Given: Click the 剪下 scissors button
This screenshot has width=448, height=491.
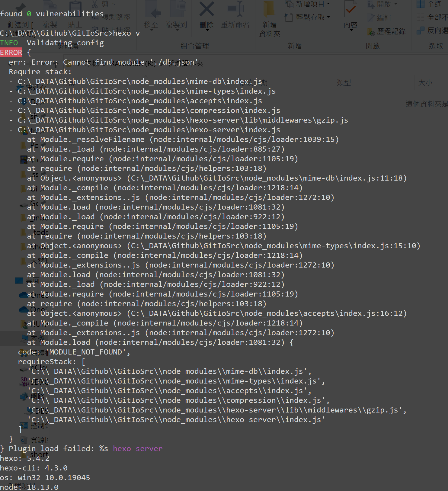Looking at the screenshot, I should pos(104,4).
